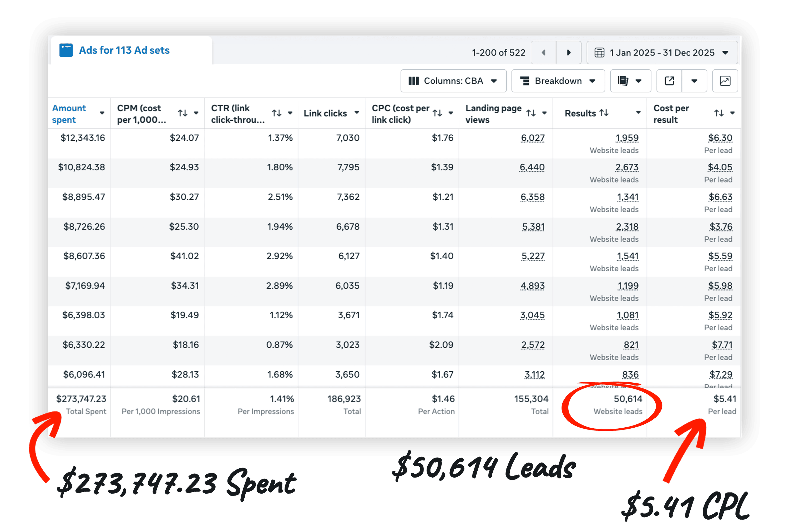Sort by Landing page views arrows

tap(531, 113)
